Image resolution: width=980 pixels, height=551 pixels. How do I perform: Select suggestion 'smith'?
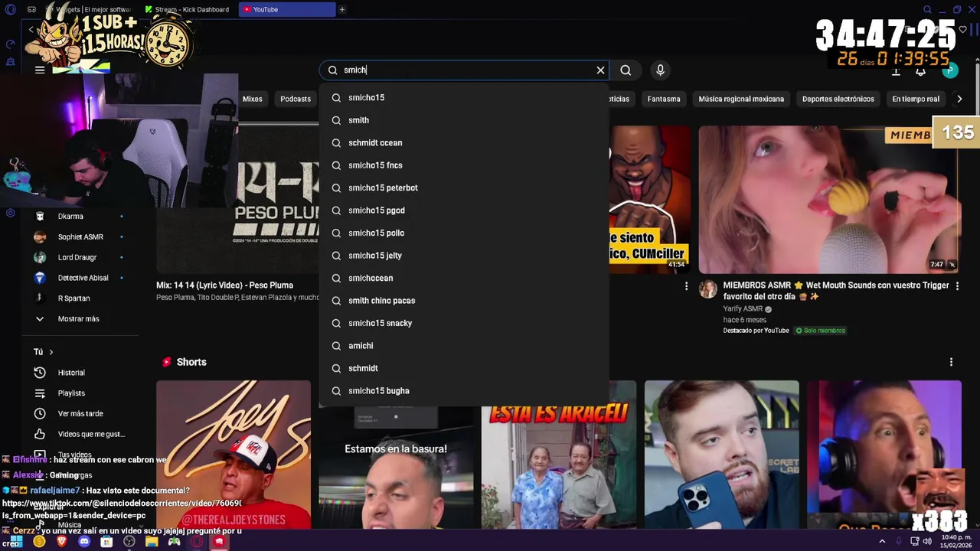[464, 120]
